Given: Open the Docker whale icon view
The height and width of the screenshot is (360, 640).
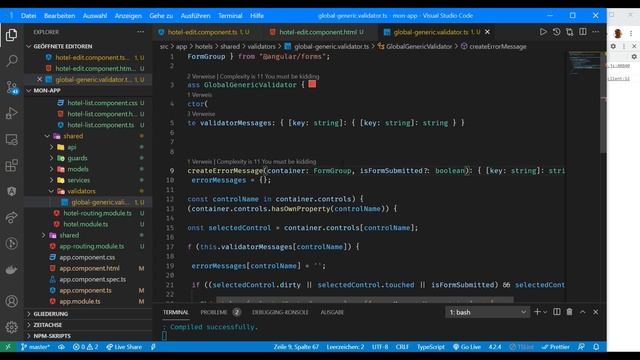Looking at the screenshot, I should point(11,270).
